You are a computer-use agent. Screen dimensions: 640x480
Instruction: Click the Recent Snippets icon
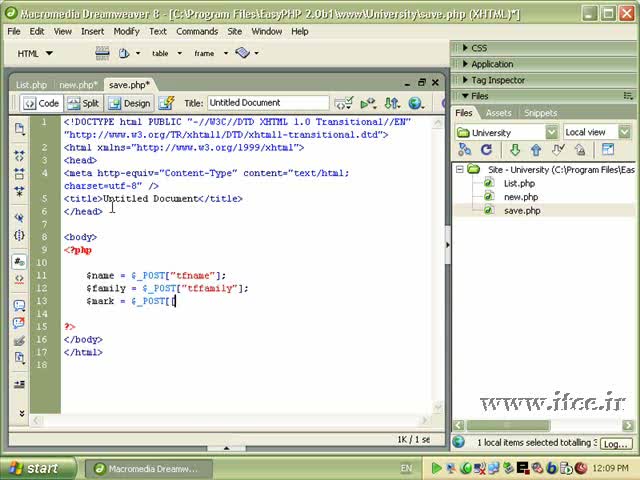(x=19, y=358)
